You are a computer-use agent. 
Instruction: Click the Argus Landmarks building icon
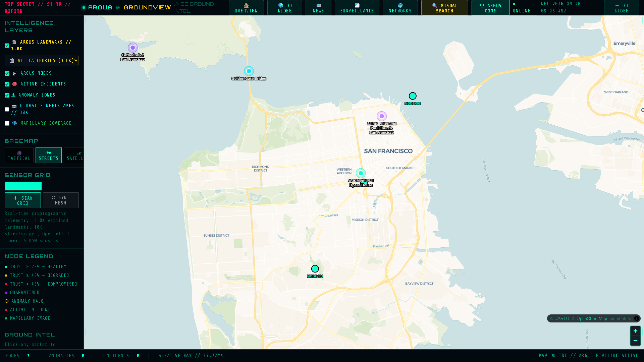(14, 42)
